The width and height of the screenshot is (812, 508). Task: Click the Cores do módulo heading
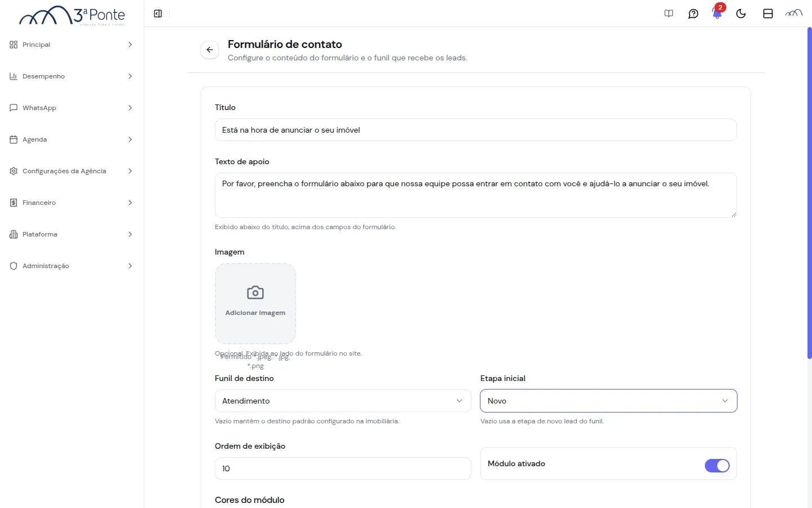click(250, 500)
